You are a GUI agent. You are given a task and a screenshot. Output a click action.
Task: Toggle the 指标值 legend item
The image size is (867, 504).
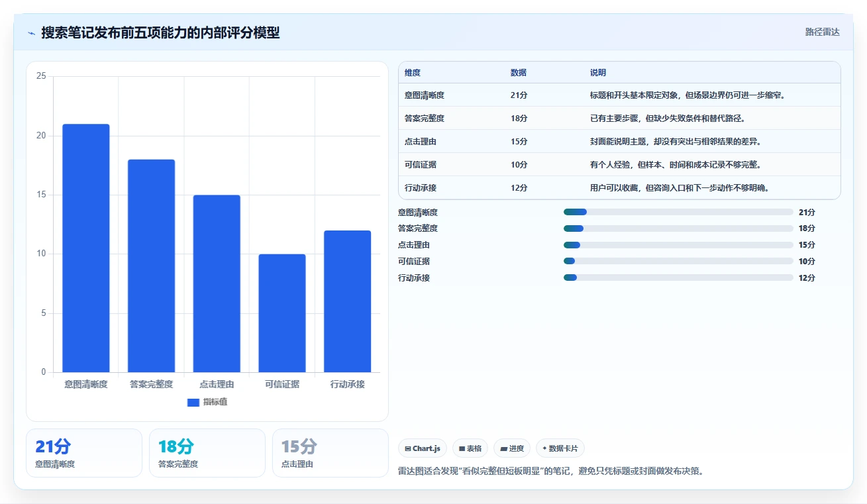[x=207, y=402]
